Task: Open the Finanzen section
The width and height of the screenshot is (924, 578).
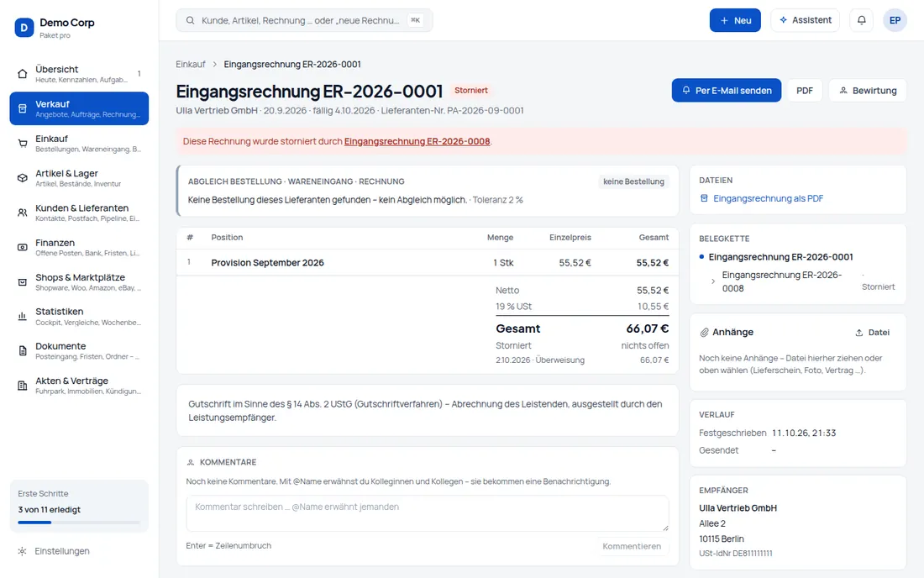Action: [79, 248]
